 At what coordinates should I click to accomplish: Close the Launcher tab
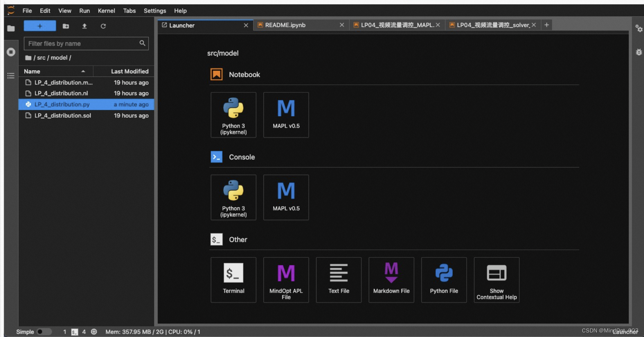point(246,25)
